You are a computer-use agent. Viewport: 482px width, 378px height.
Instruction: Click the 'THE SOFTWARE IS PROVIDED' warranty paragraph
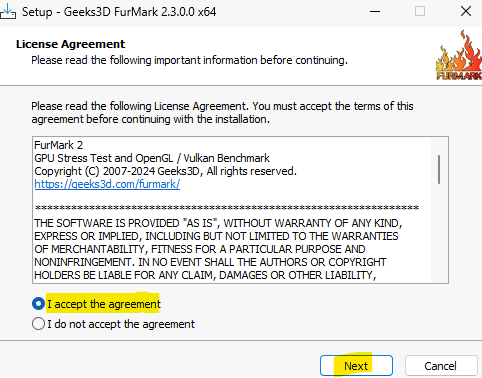tap(218, 249)
